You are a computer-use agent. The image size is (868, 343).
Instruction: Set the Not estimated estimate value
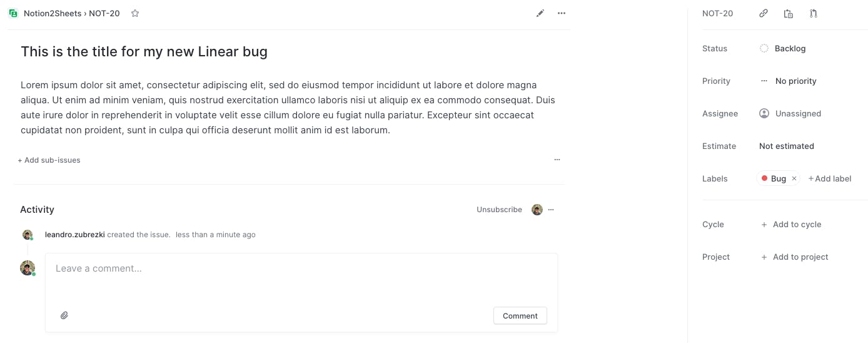click(x=787, y=146)
